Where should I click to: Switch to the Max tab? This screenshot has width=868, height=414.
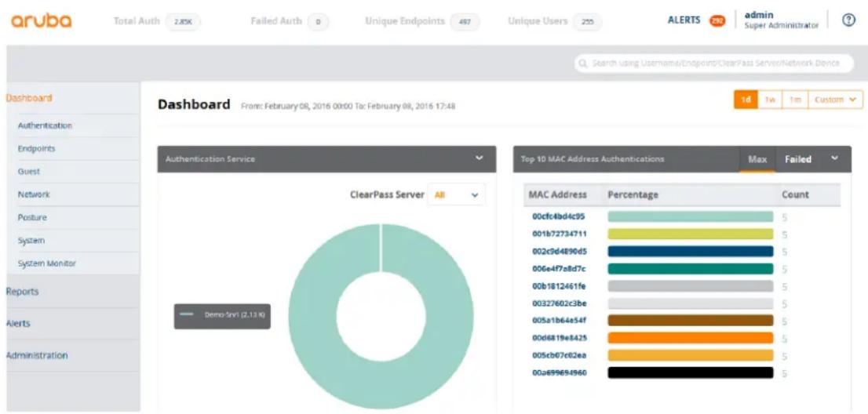tap(757, 159)
